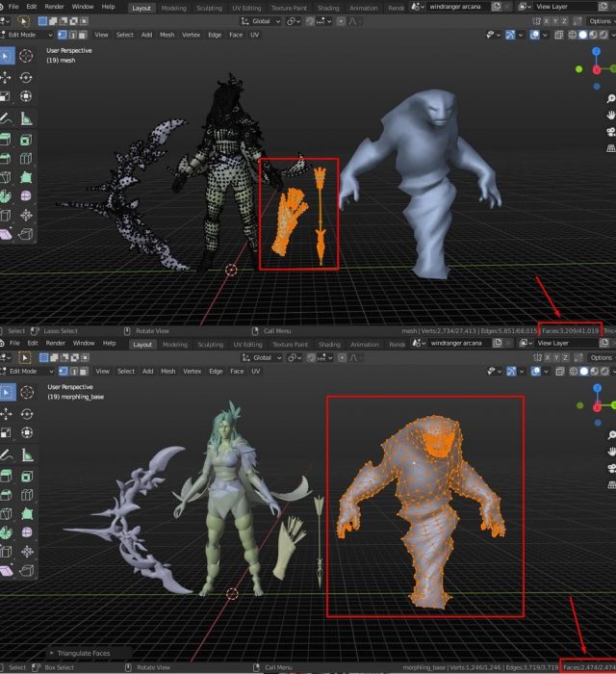Click the hand pan icon in the lower viewport

tap(610, 453)
